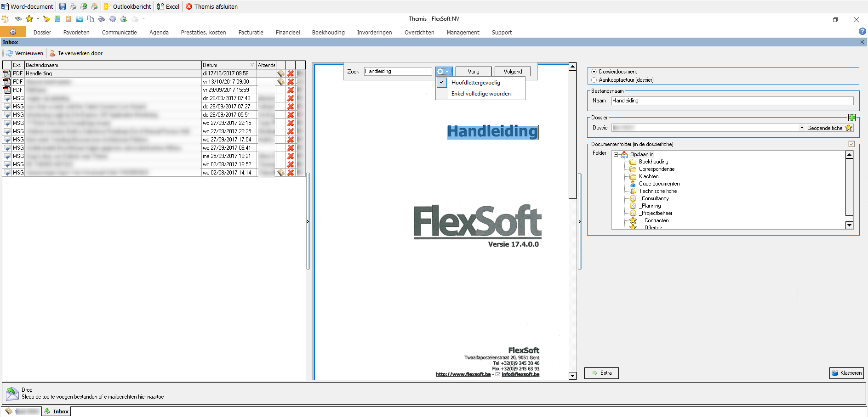This screenshot has height=417, width=868.
Task: Click Te verwerken door button
Action: point(76,53)
